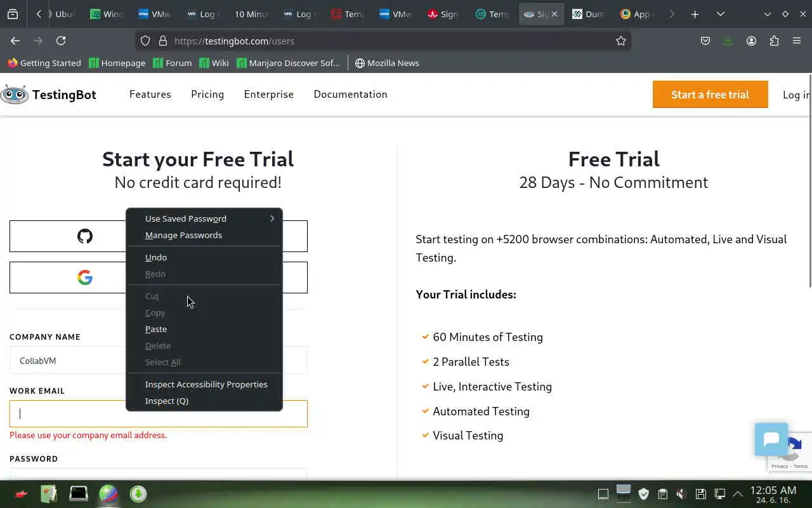
Task: Switch to the 10 Minut browser tab
Action: coord(251,14)
